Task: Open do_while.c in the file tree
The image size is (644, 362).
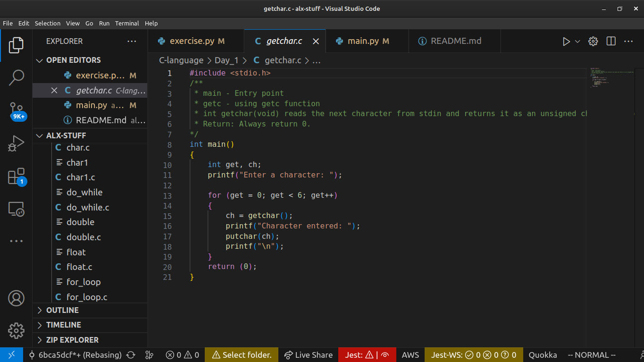Action: click(87, 207)
